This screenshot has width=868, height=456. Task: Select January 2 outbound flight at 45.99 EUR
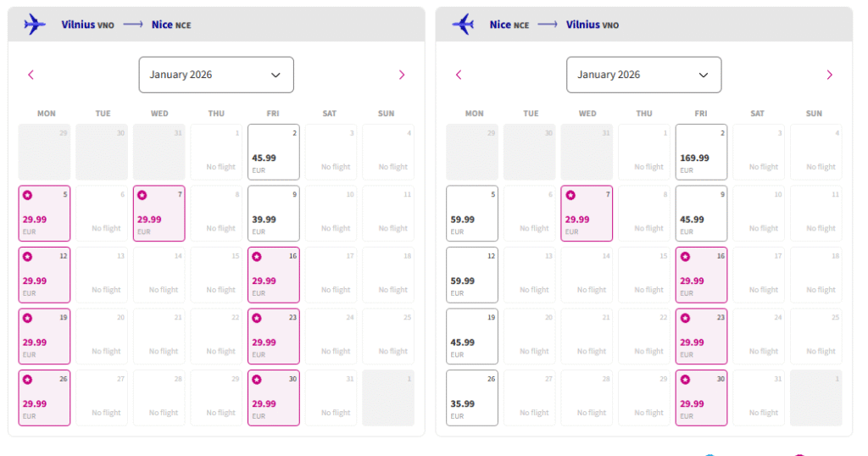273,153
